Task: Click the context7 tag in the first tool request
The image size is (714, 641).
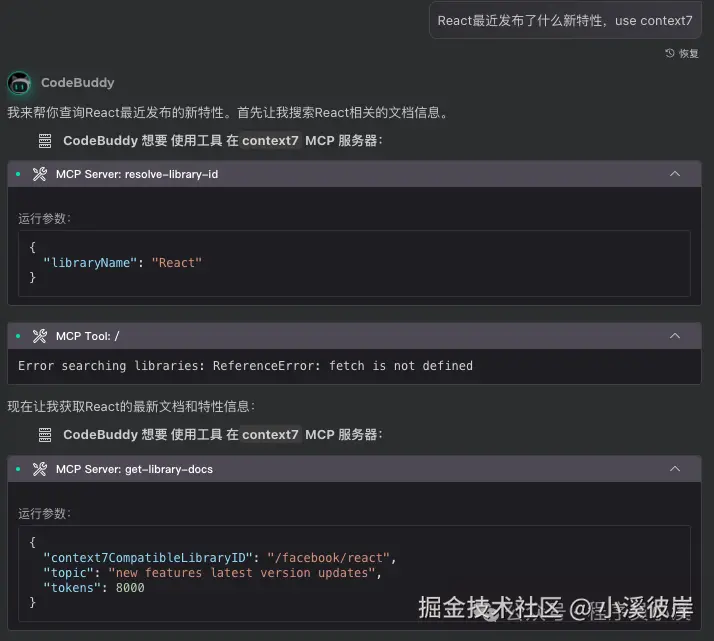Action: pos(270,141)
